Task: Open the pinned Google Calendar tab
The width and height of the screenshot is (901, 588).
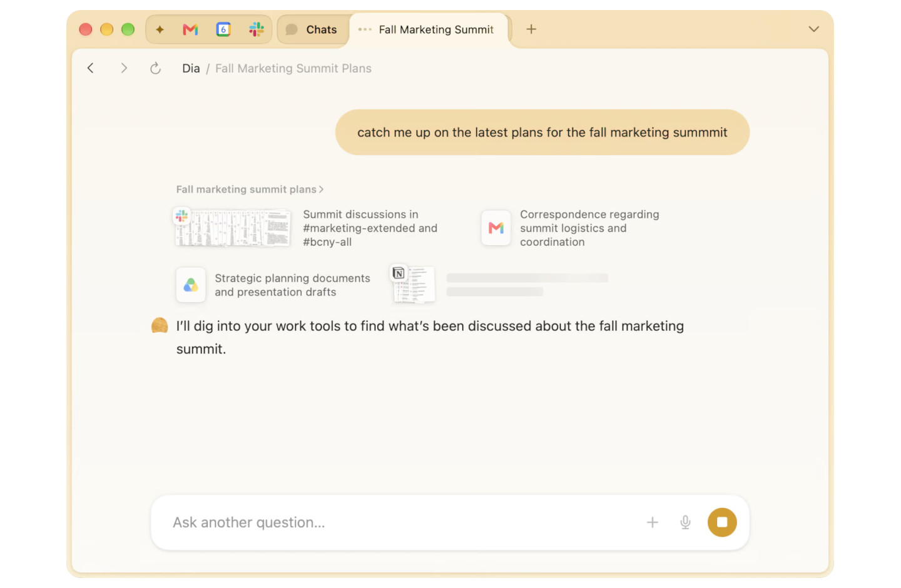Action: point(223,29)
